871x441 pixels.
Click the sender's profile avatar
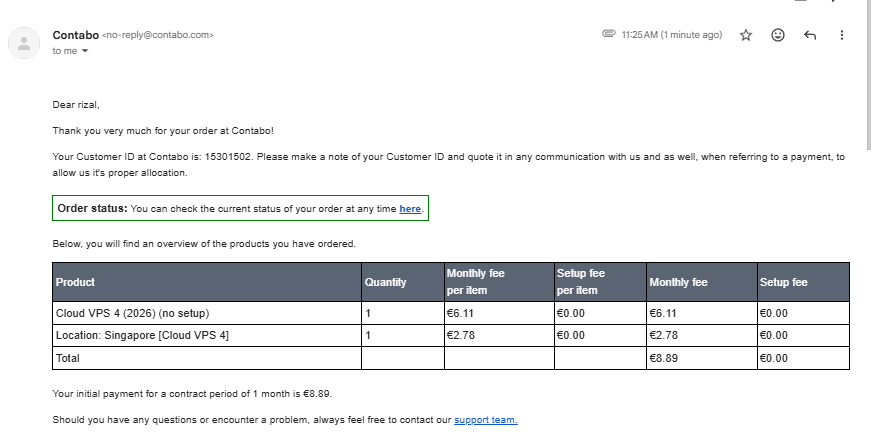[x=24, y=43]
